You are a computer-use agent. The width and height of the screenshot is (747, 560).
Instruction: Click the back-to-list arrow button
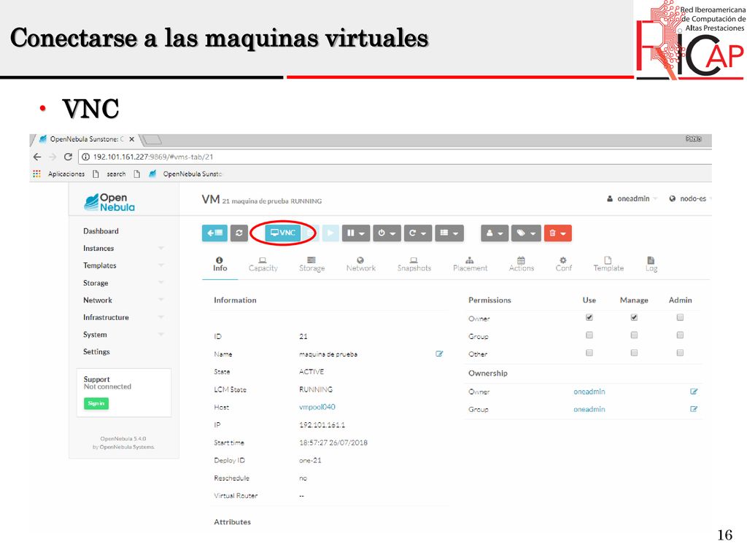pyautogui.click(x=214, y=233)
